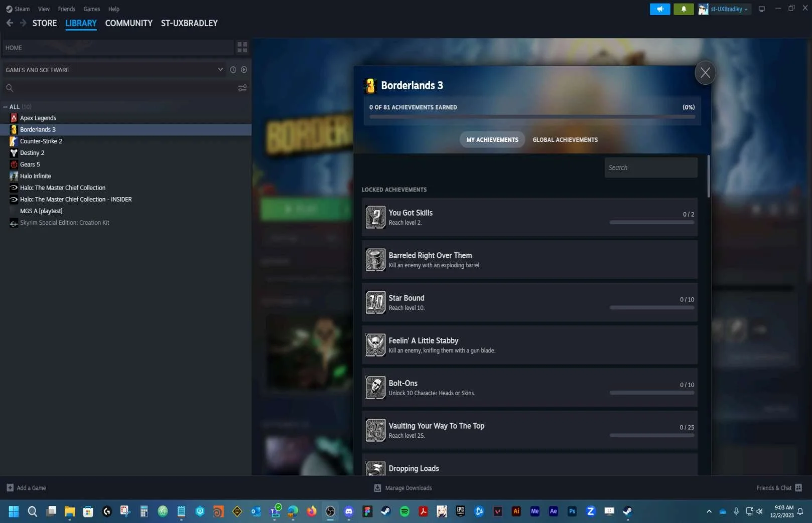Select Halo Infinite in the game list
The width and height of the screenshot is (812, 523).
[x=126, y=176]
